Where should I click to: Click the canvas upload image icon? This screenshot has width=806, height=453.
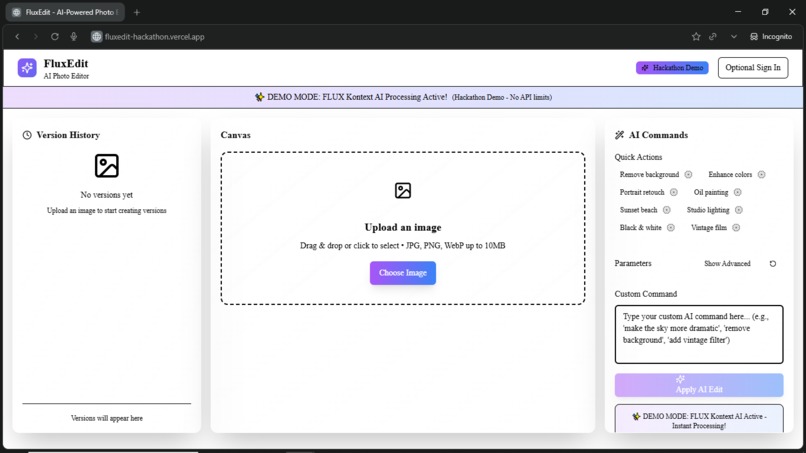[x=402, y=190]
